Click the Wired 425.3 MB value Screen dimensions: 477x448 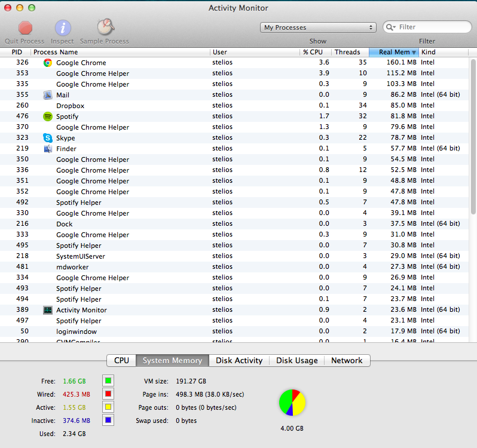pyautogui.click(x=77, y=394)
